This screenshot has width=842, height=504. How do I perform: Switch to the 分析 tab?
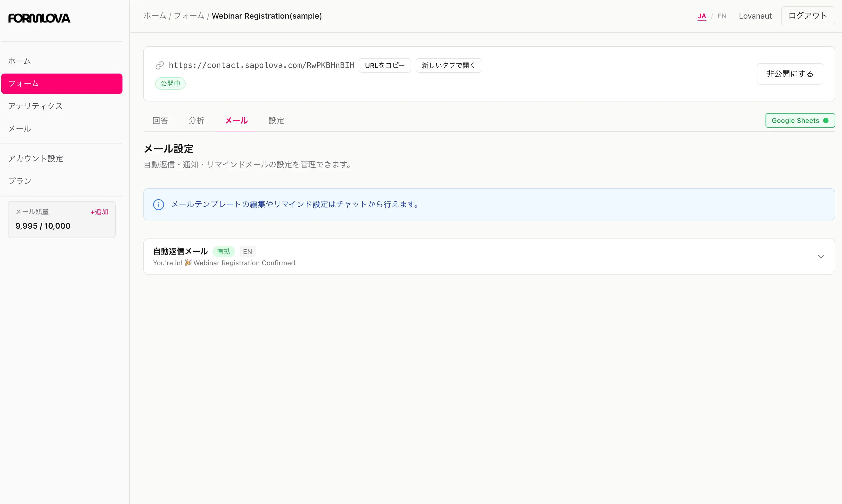pos(196,121)
